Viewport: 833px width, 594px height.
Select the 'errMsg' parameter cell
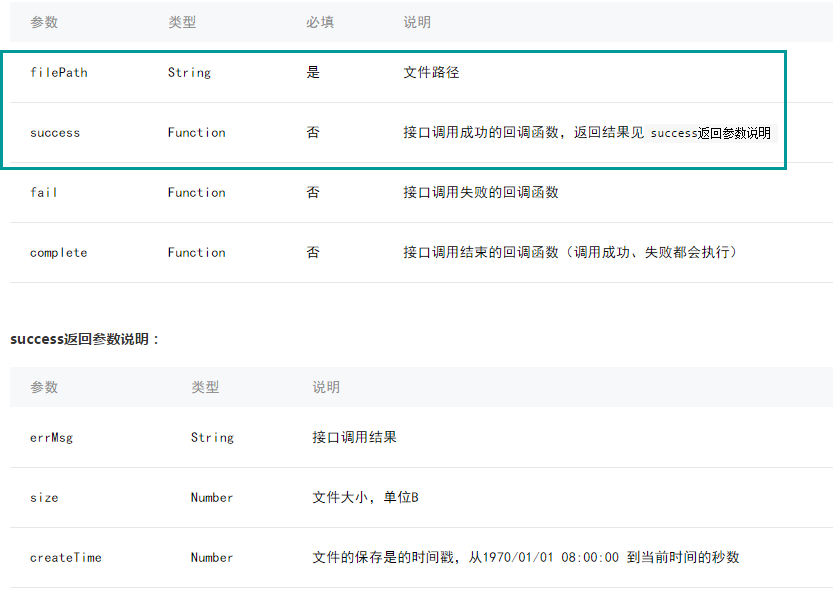[x=51, y=438]
